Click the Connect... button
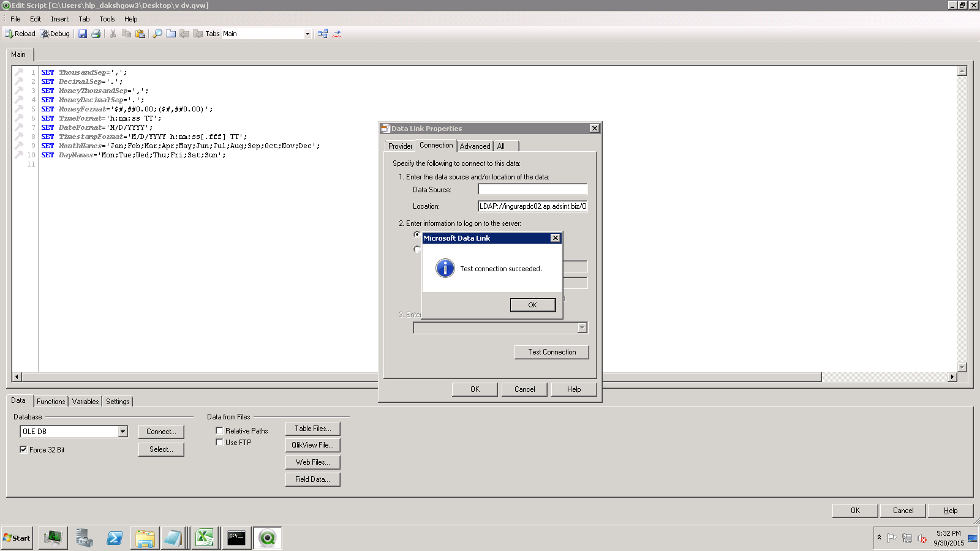980x551 pixels. click(x=161, y=432)
